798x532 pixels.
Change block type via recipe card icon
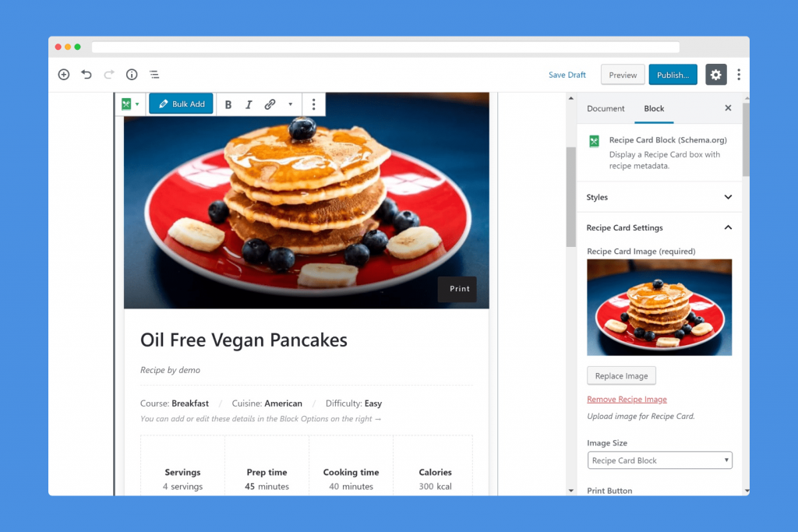click(x=130, y=104)
